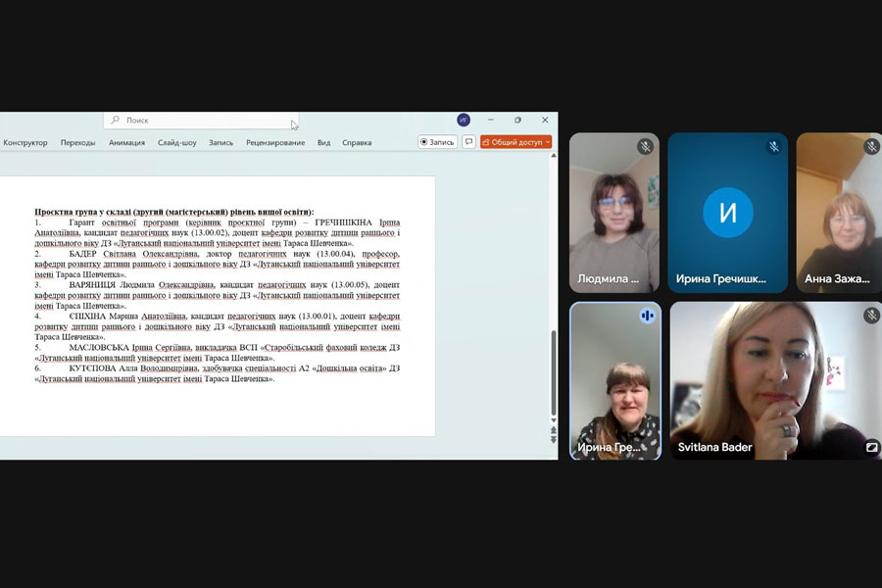The height and width of the screenshot is (588, 882).
Task: Click the picture-in-picture icon on Svitlana Bader tile
Action: (x=871, y=447)
